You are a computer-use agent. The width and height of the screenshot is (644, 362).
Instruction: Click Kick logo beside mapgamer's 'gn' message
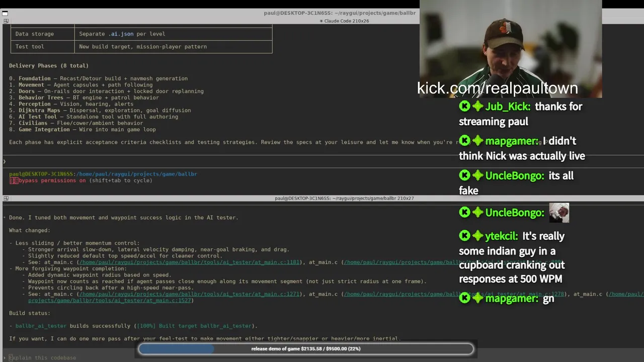tap(464, 298)
